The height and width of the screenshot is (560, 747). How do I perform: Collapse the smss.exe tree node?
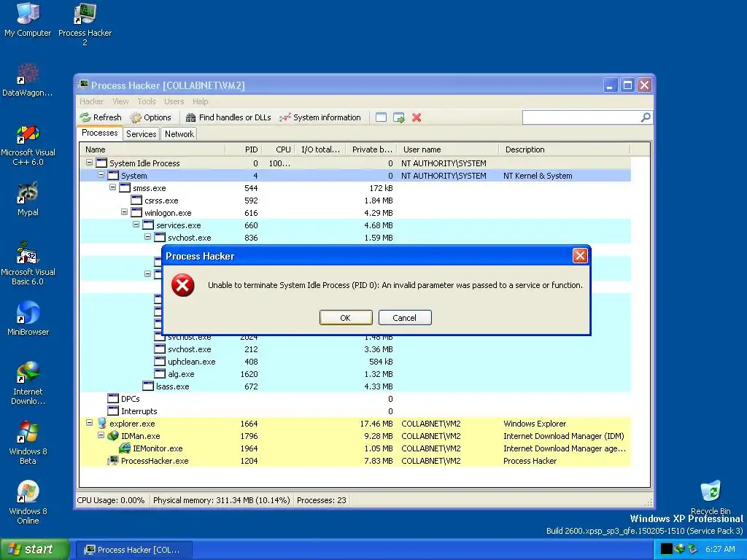(112, 187)
